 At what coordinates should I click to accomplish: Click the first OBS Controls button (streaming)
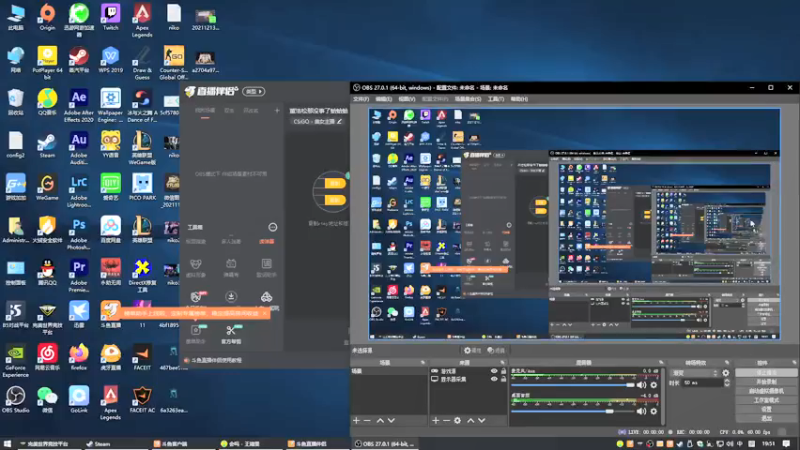[766, 373]
